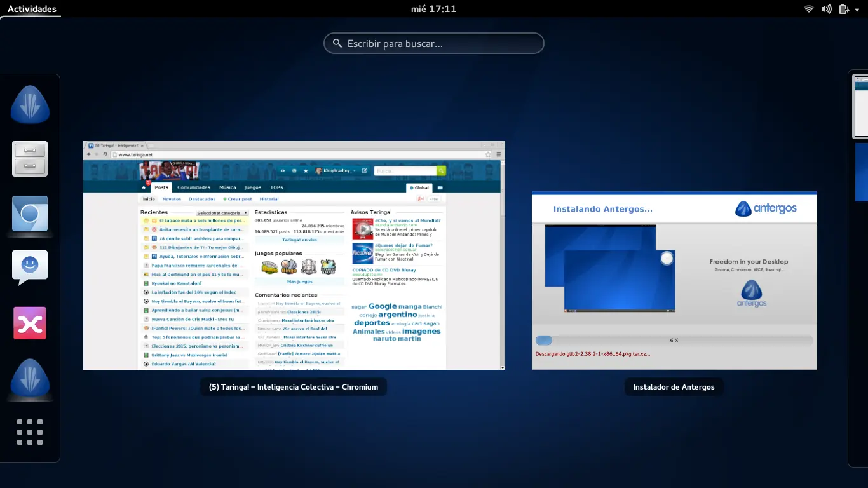Click the Más juegos link
Screen dimensions: 868x488
coord(300,281)
